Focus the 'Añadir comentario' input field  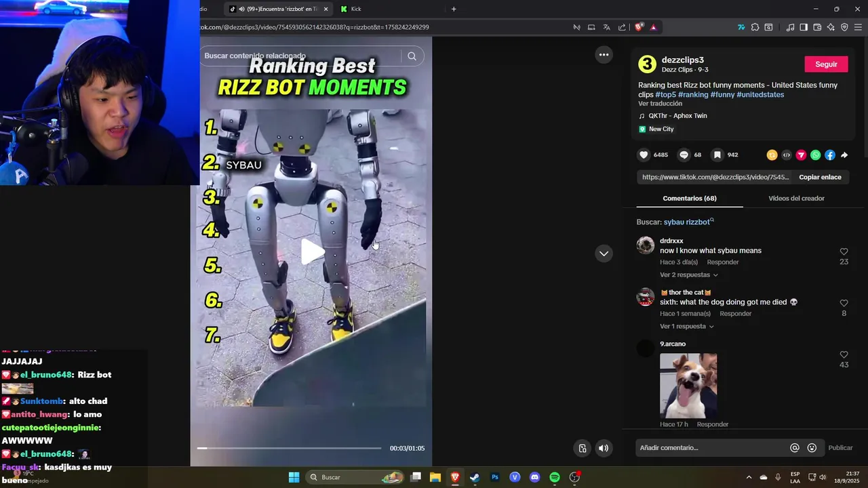[712, 448]
